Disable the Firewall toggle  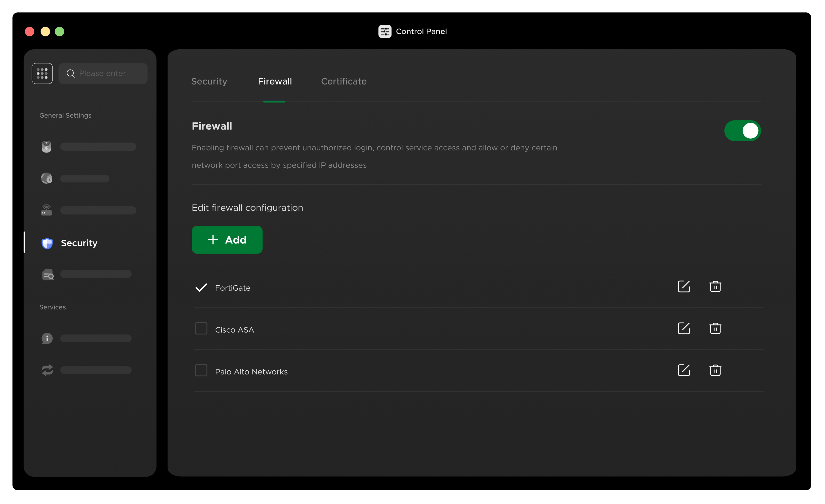[743, 130]
